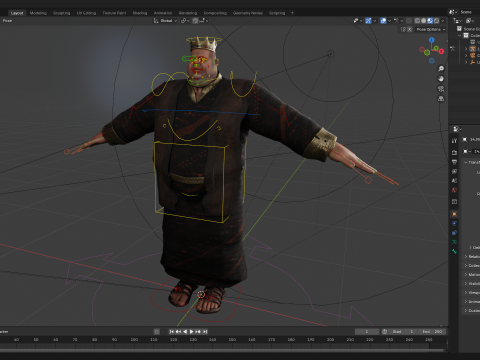Toggle the snapping magnet button

click(x=195, y=21)
